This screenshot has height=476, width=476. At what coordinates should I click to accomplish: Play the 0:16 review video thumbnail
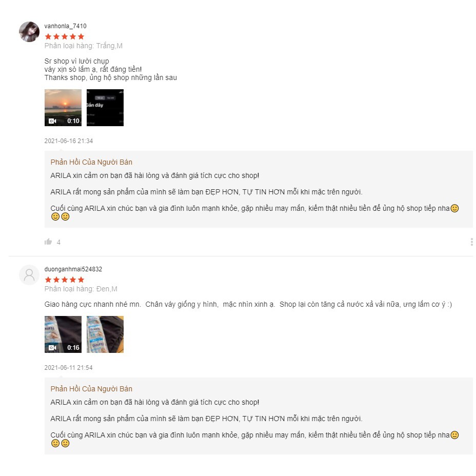click(63, 334)
